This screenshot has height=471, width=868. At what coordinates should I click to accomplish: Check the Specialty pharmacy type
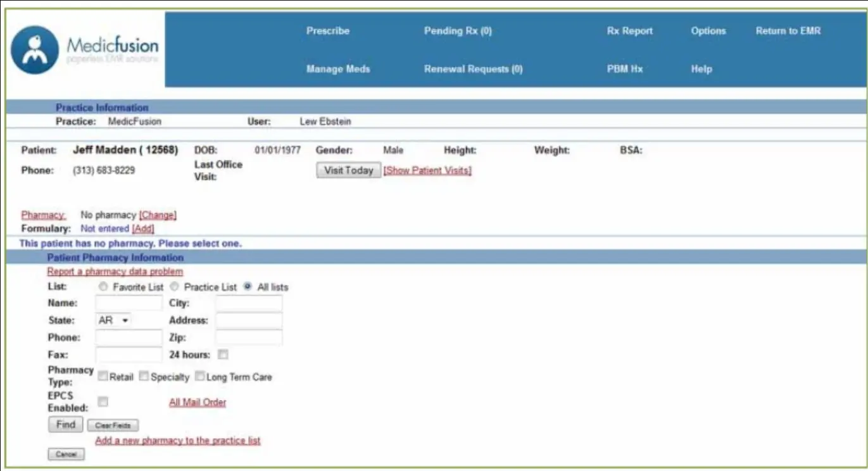[x=144, y=376]
